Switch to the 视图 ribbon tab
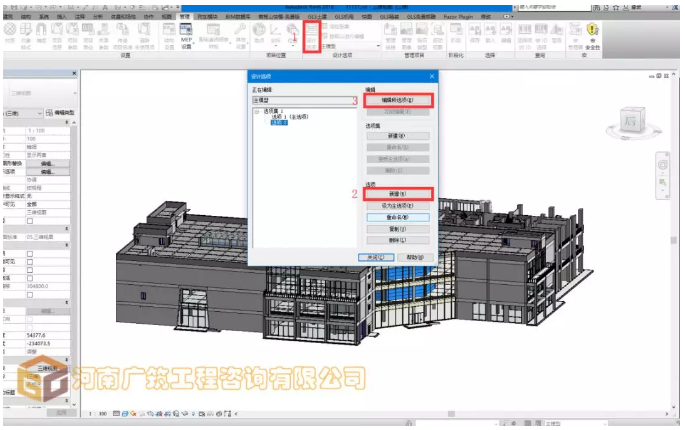The image size is (685, 430). 167,17
